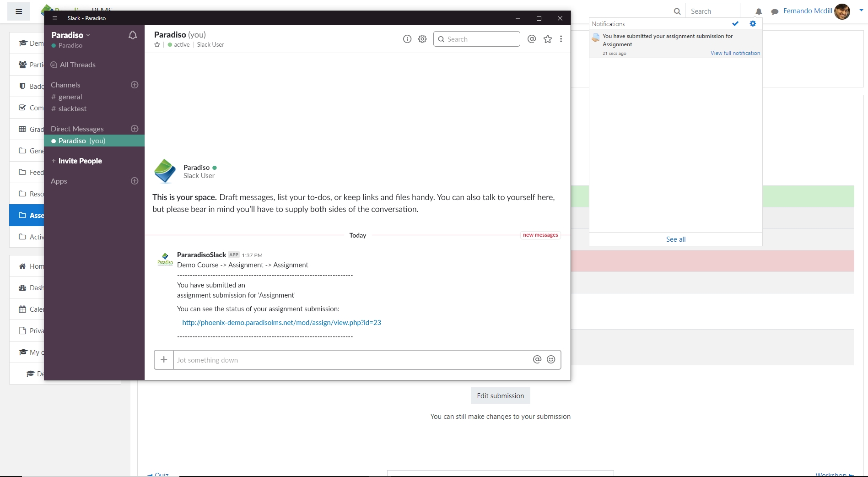Open user menu arrow beside Fernando Mcdill
The width and height of the screenshot is (868, 477).
pyautogui.click(x=861, y=10)
